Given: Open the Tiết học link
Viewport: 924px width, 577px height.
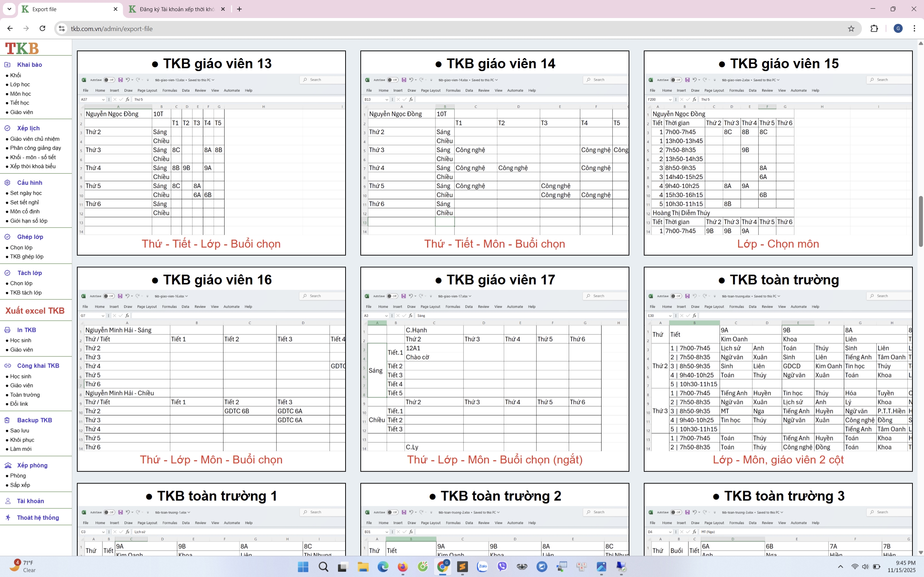Looking at the screenshot, I should click(x=19, y=102).
